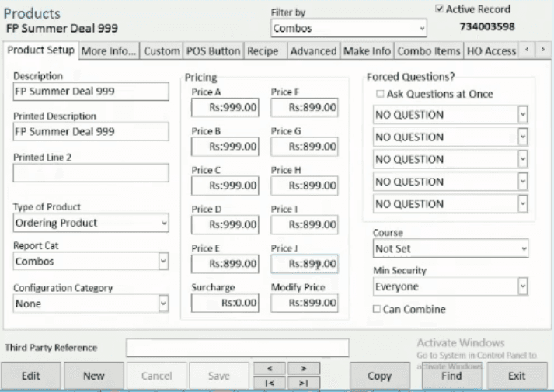Image resolution: width=554 pixels, height=392 pixels.
Task: Toggle the Active Record checkbox
Action: click(440, 9)
